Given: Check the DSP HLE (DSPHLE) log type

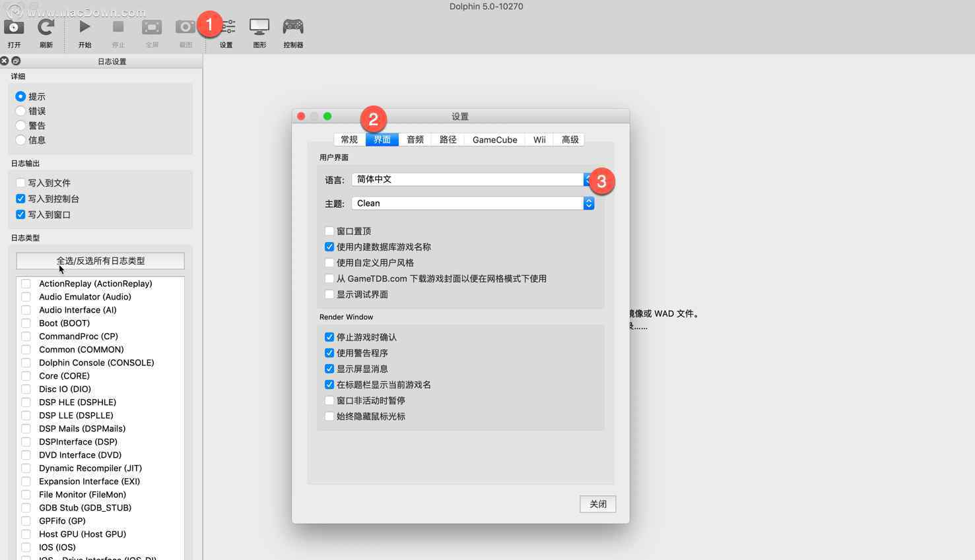Looking at the screenshot, I should 26,402.
